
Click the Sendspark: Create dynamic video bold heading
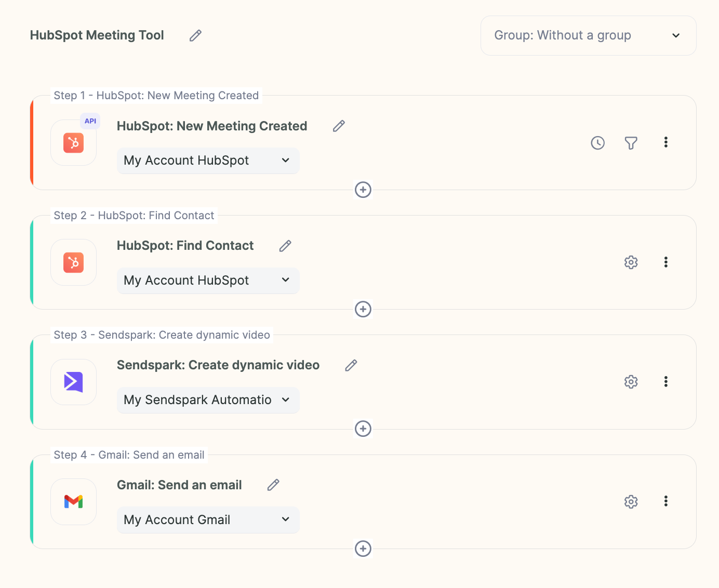(x=218, y=365)
